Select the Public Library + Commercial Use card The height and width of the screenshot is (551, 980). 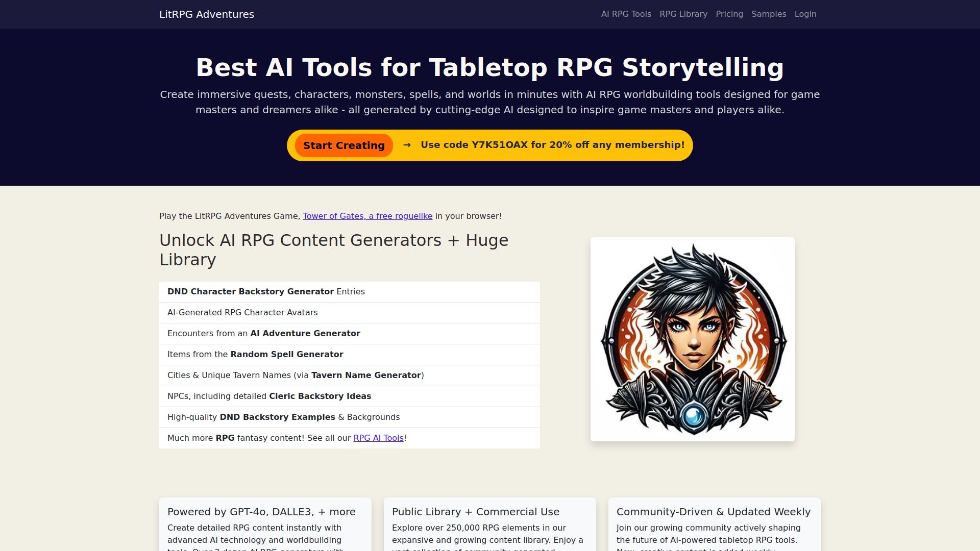pyautogui.click(x=475, y=512)
